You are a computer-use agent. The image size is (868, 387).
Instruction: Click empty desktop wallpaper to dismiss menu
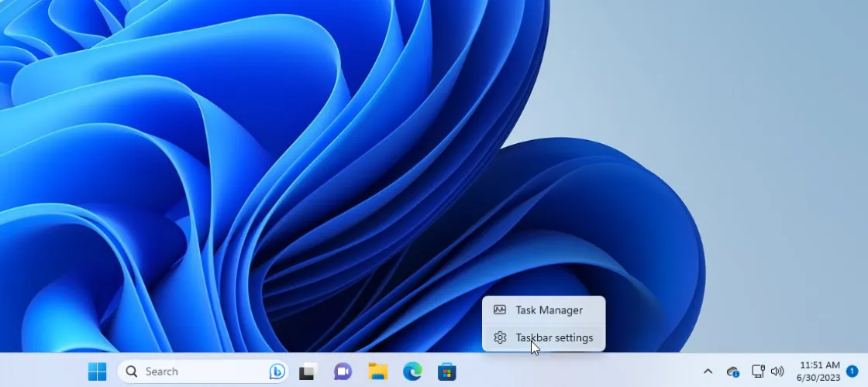697,116
